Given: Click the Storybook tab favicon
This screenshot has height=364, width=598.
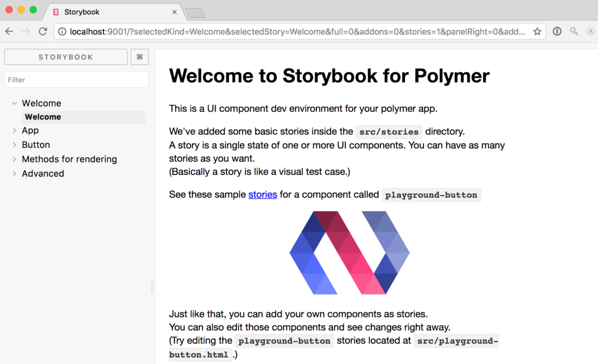Looking at the screenshot, I should click(56, 12).
